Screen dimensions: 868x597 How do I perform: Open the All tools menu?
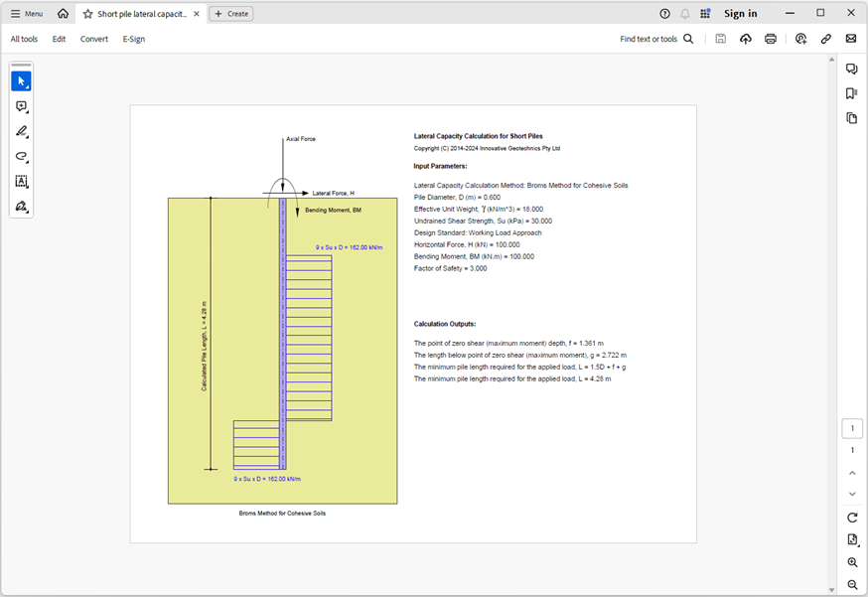pos(26,39)
